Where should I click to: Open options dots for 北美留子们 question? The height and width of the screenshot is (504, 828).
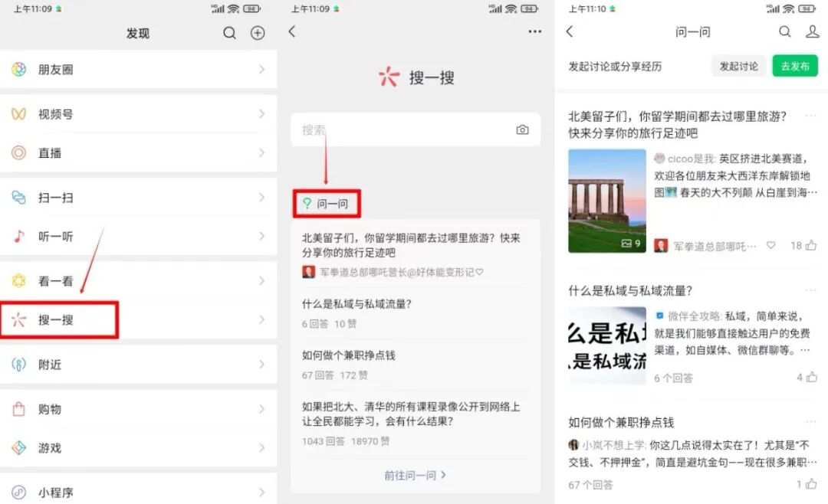pyautogui.click(x=811, y=116)
